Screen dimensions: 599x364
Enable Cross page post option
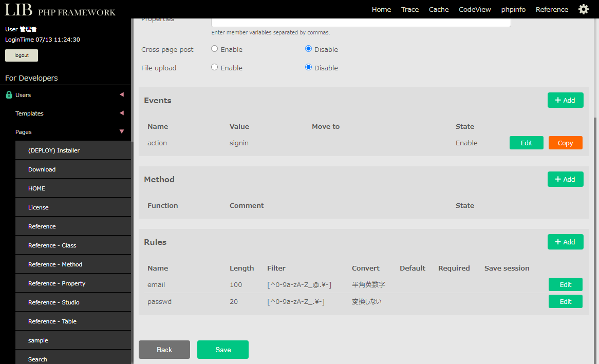click(215, 49)
